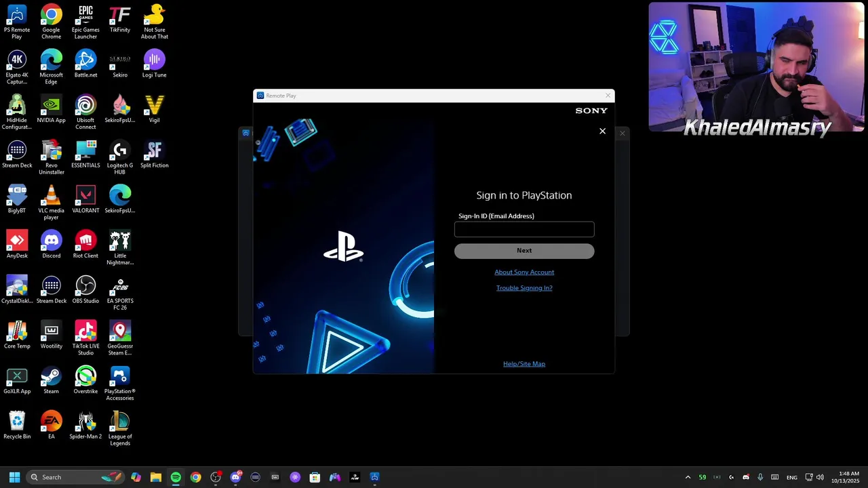Open GoXLR App desktop icon

17,381
